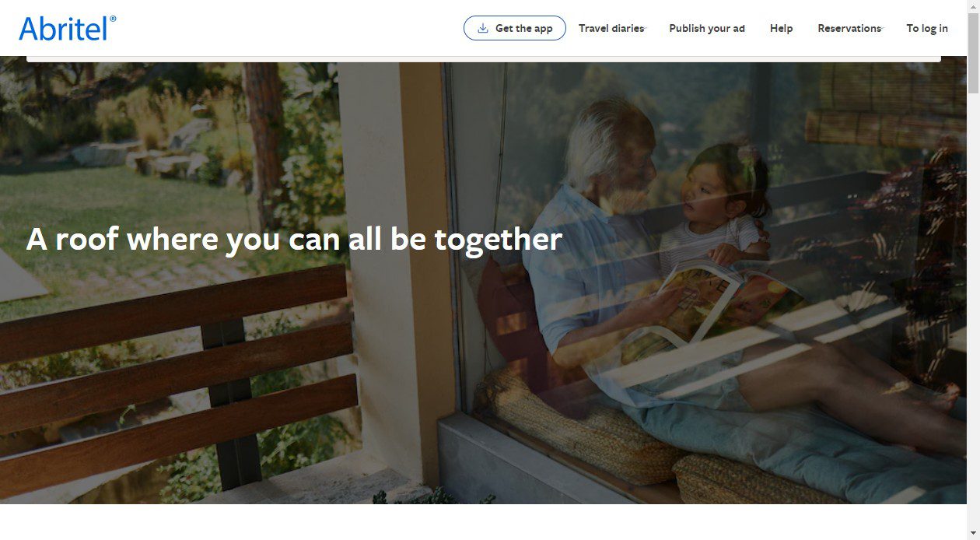This screenshot has width=980, height=540.
Task: Click the empty scrollbar track below the thumb
Action: coord(973,310)
